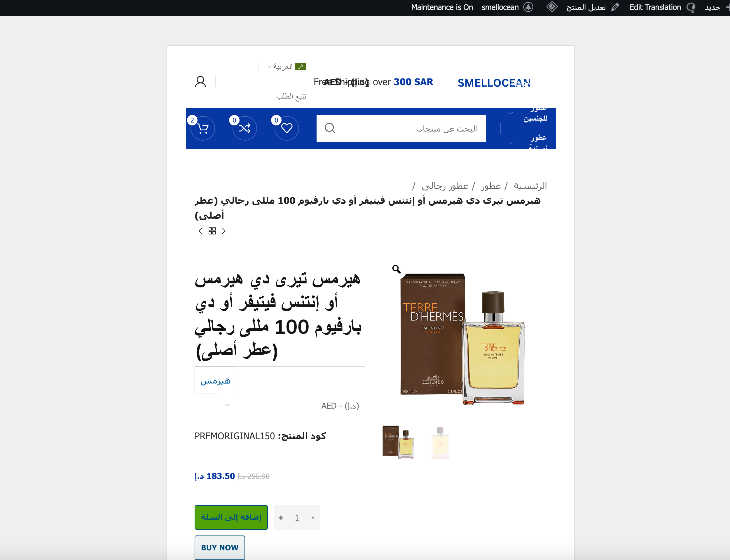Decrease quantity with minus button

pos(313,517)
